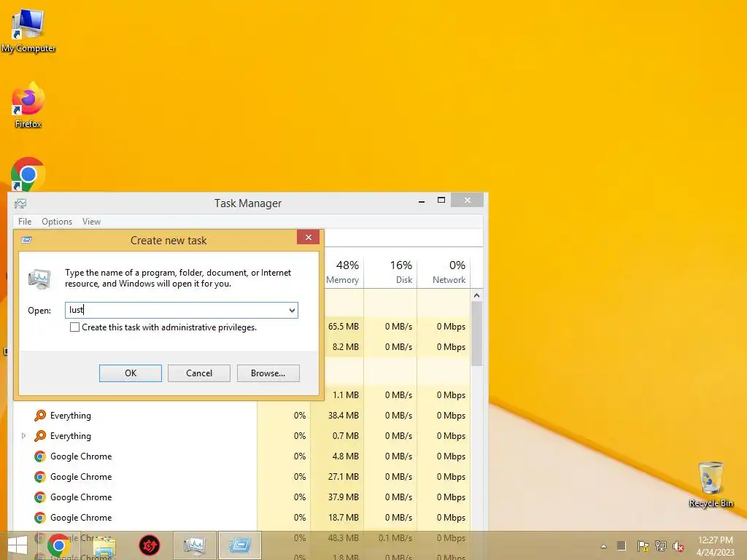Select the 8.2 MB memory cell
The width and height of the screenshot is (747, 560).
(345, 347)
